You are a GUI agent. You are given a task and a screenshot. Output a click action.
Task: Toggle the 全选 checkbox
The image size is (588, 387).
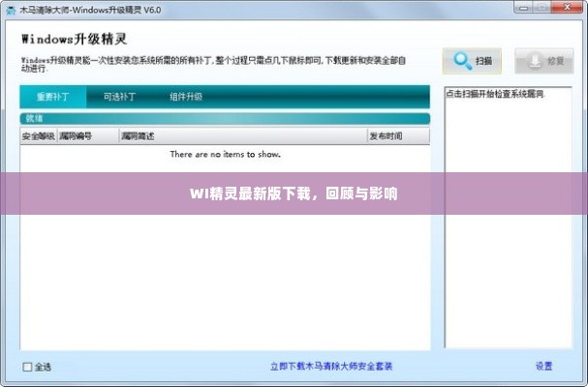(x=27, y=367)
